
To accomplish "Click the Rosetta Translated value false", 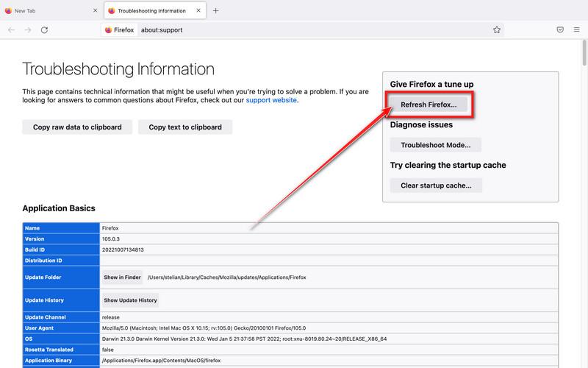I will [x=107, y=350].
